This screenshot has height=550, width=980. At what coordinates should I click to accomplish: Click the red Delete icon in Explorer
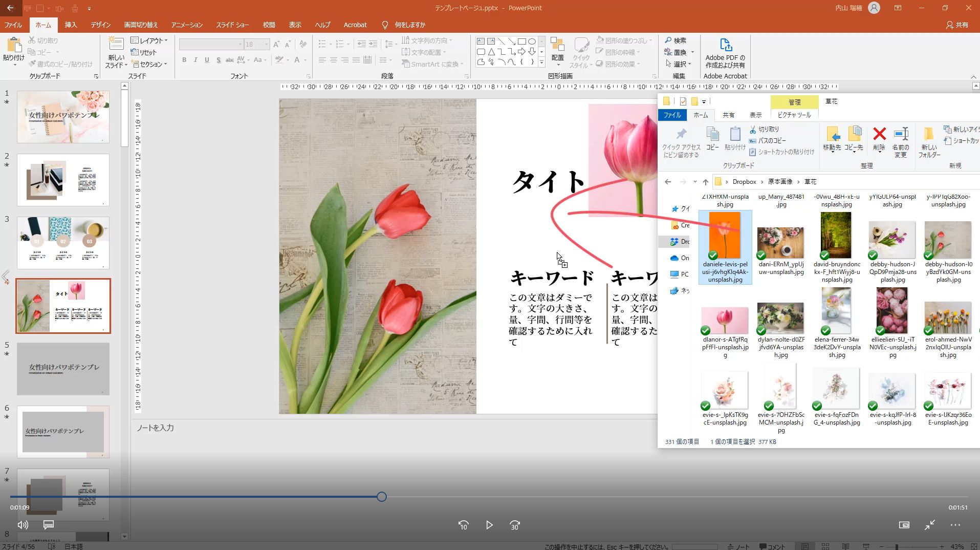879,135
